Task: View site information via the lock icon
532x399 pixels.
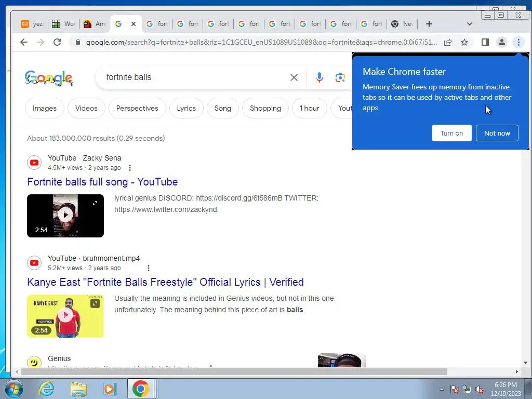Action: 78,42
